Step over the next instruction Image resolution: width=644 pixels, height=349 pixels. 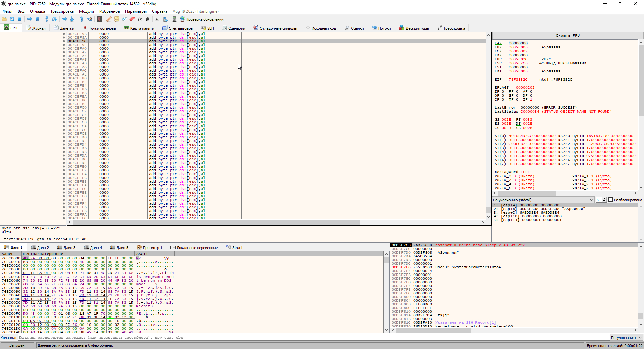pyautogui.click(x=55, y=19)
